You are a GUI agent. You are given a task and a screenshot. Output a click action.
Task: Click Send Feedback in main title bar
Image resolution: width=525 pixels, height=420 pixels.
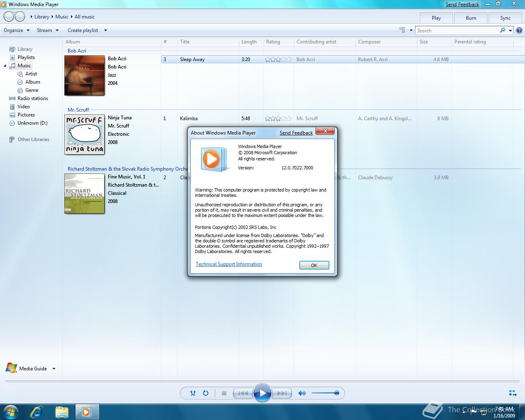pyautogui.click(x=462, y=5)
